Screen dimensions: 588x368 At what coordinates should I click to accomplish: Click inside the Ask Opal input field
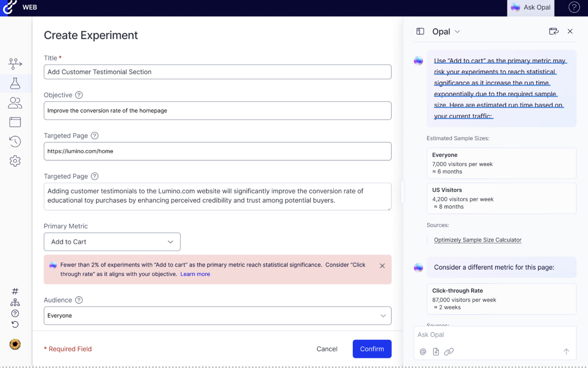(488, 335)
